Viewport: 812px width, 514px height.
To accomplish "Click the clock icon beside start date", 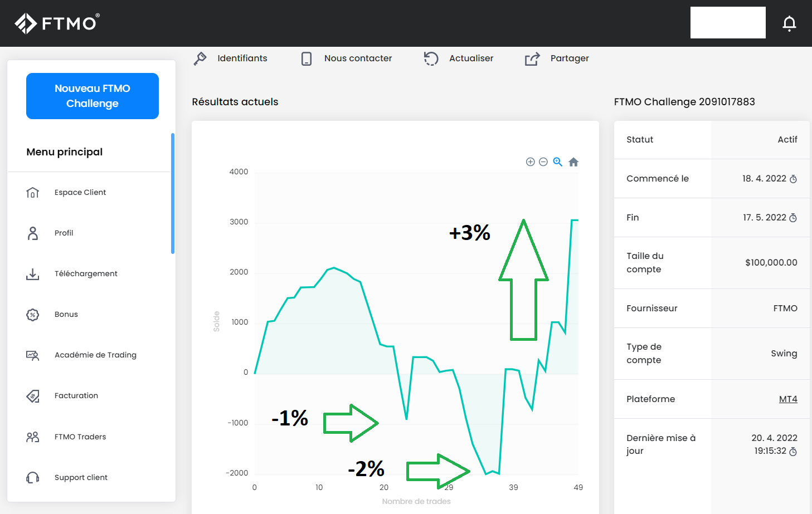I will (x=793, y=179).
